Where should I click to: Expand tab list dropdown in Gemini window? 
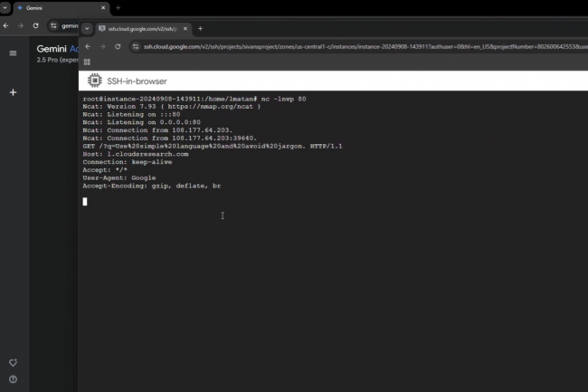[5, 7]
